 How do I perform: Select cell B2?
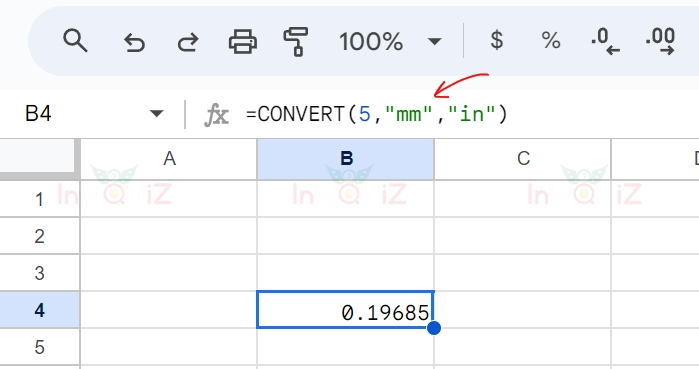click(x=346, y=236)
